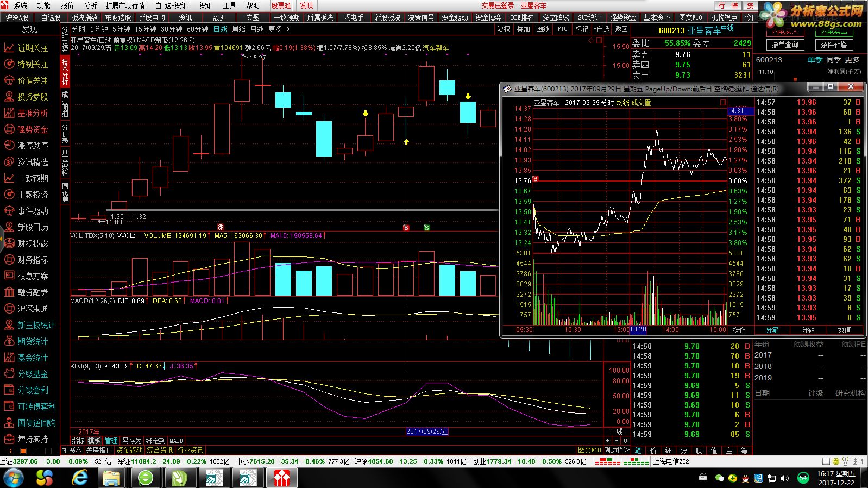Open file explorer from the taskbar
Viewport: 868px width, 488px height.
point(111,478)
